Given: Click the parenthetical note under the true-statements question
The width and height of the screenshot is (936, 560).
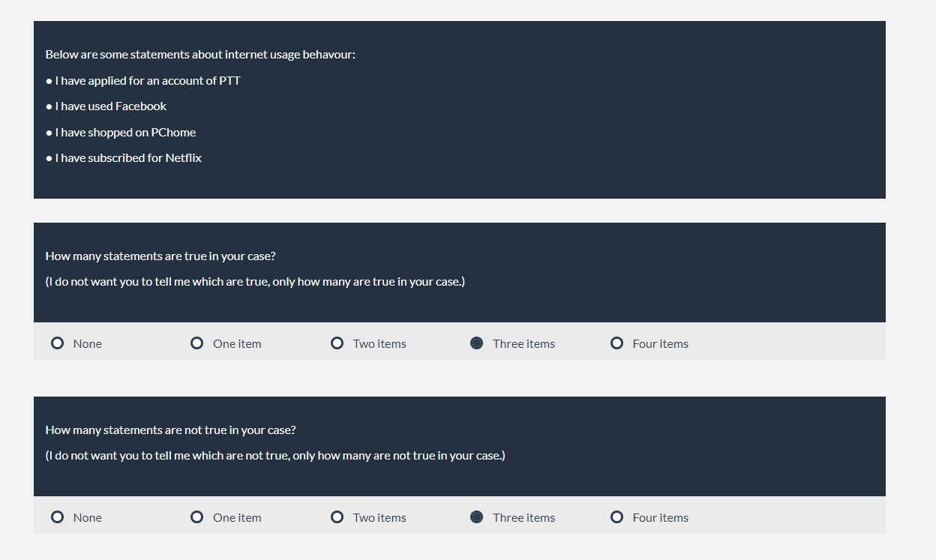Looking at the screenshot, I should [255, 282].
